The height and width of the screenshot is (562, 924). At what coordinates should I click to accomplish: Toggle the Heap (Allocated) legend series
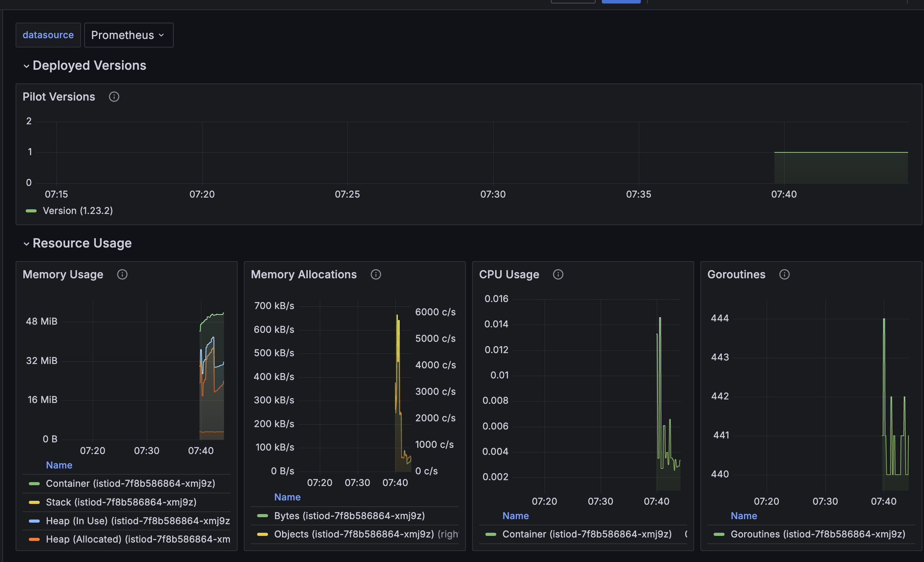(137, 539)
